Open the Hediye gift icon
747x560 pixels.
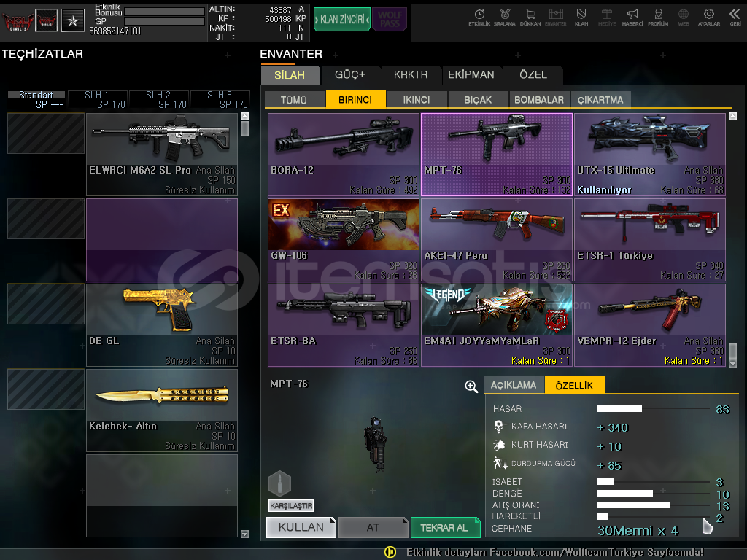click(606, 17)
